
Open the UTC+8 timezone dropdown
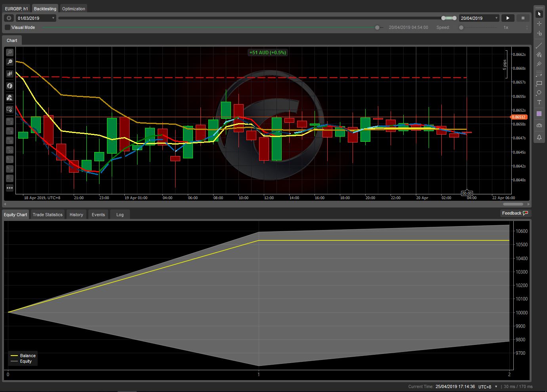pyautogui.click(x=488, y=387)
